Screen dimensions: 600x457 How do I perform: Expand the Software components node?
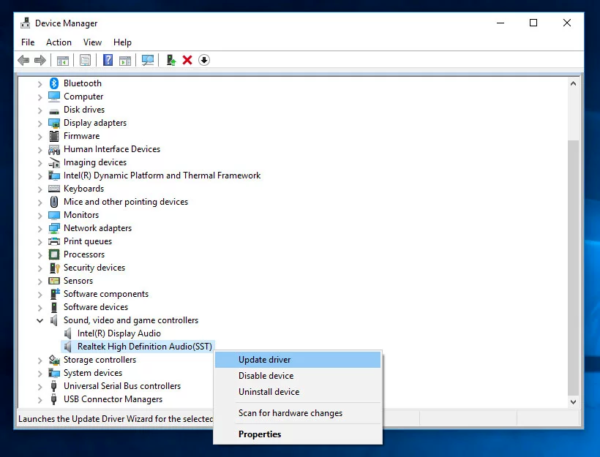(x=40, y=294)
